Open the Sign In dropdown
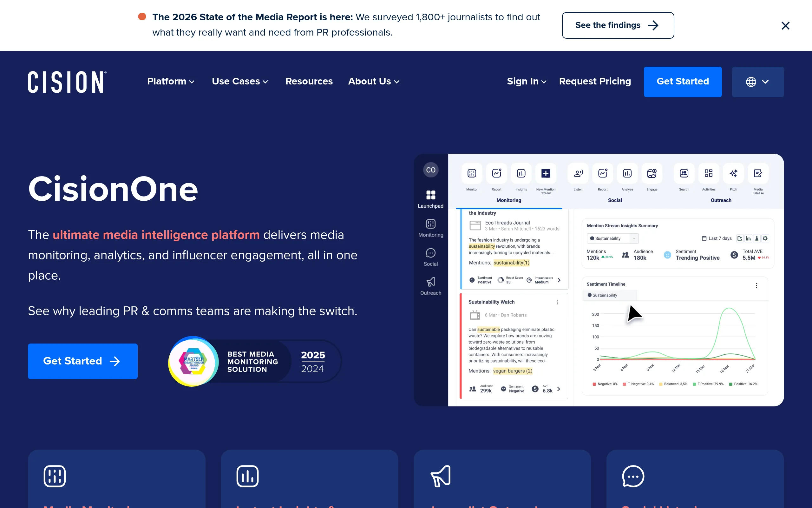 tap(527, 81)
